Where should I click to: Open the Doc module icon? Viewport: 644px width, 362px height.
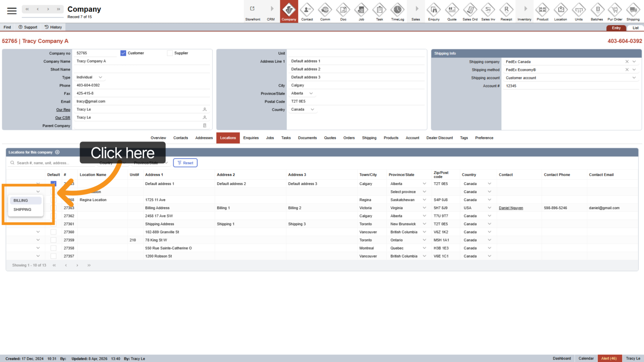coord(343,11)
